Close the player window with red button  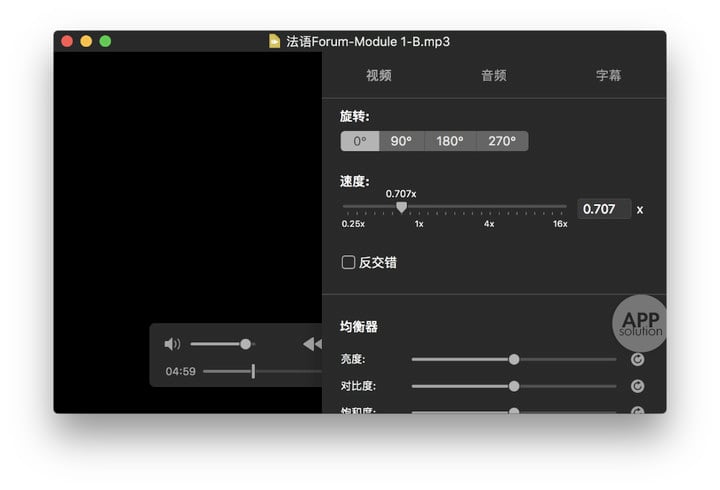click(x=67, y=41)
